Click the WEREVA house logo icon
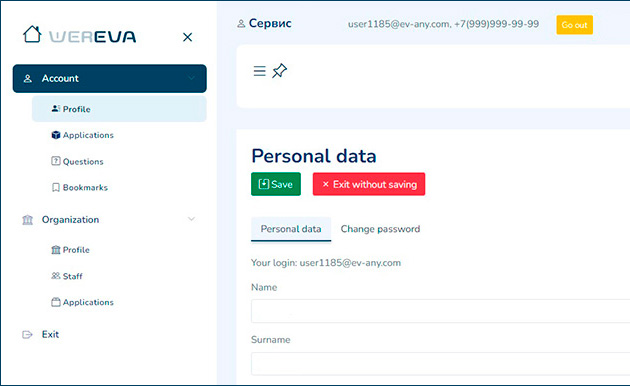 pyautogui.click(x=32, y=35)
